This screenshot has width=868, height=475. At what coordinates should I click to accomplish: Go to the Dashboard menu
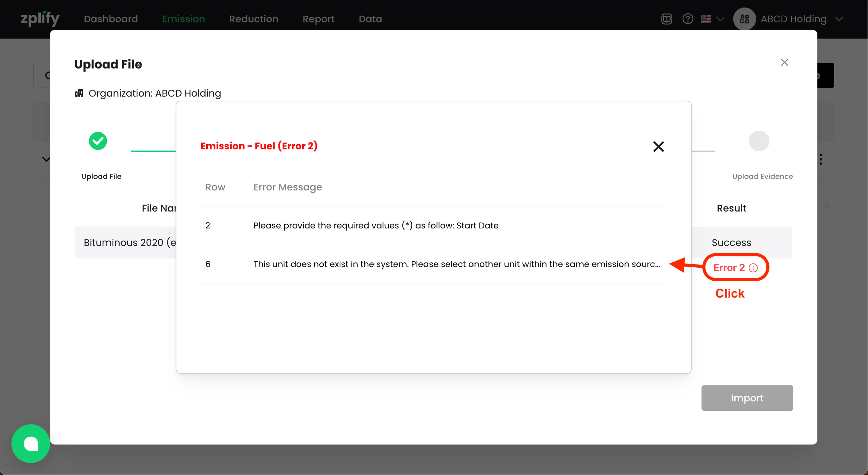click(x=110, y=19)
